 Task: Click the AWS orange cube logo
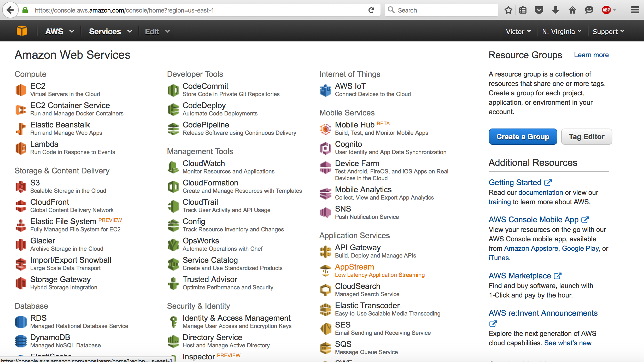(x=22, y=31)
